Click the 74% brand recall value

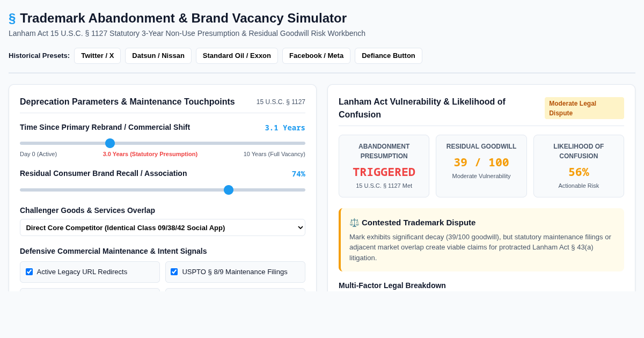[298, 174]
